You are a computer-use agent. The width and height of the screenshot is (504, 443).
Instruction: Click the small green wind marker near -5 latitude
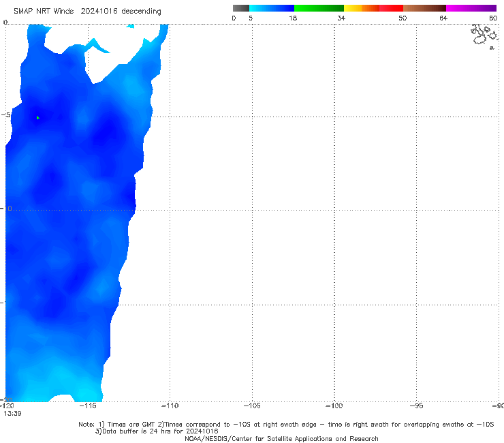click(x=38, y=118)
